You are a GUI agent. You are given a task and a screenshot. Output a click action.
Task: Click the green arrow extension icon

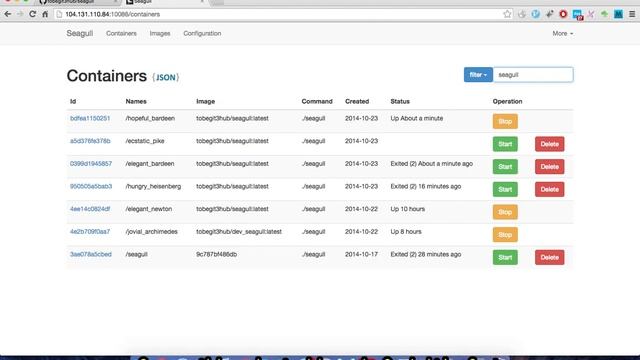click(604, 14)
